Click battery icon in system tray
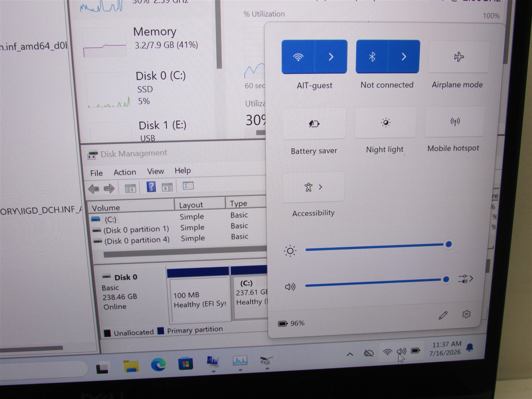Screen dimensions: 532x399 [415, 350]
